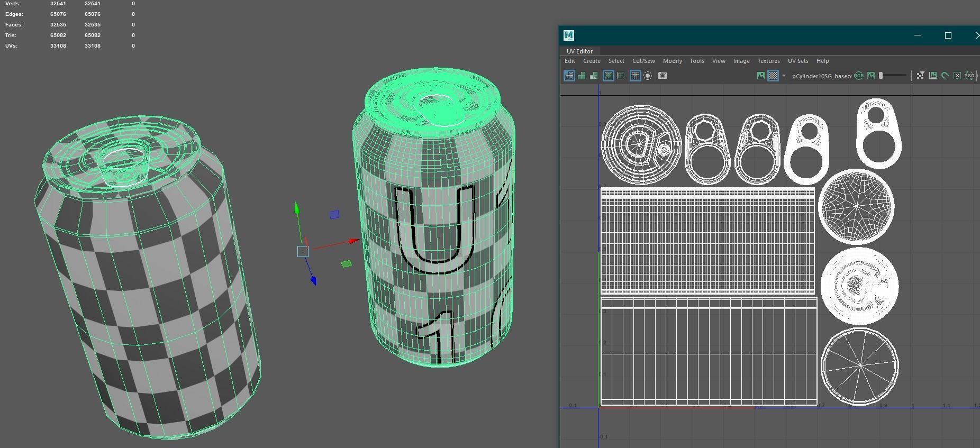Click the PSD network update icon
Viewport: 980px width, 448px height.
pos(969,76)
